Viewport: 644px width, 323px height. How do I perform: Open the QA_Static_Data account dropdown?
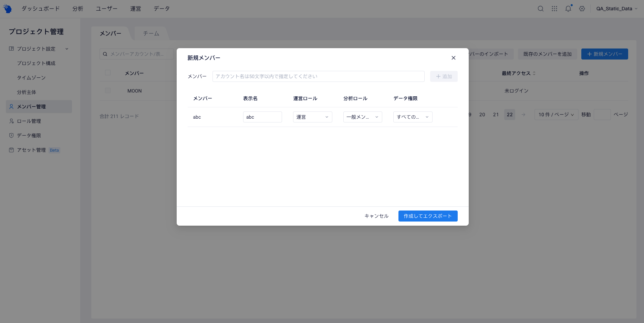pyautogui.click(x=617, y=9)
